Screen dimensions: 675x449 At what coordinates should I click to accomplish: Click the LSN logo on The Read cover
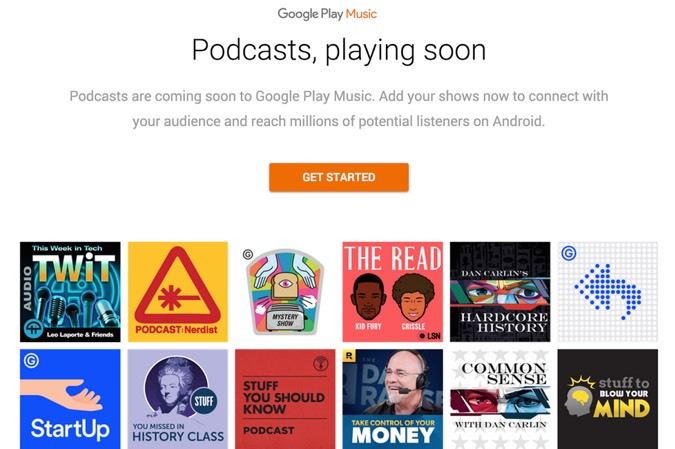coord(430,336)
